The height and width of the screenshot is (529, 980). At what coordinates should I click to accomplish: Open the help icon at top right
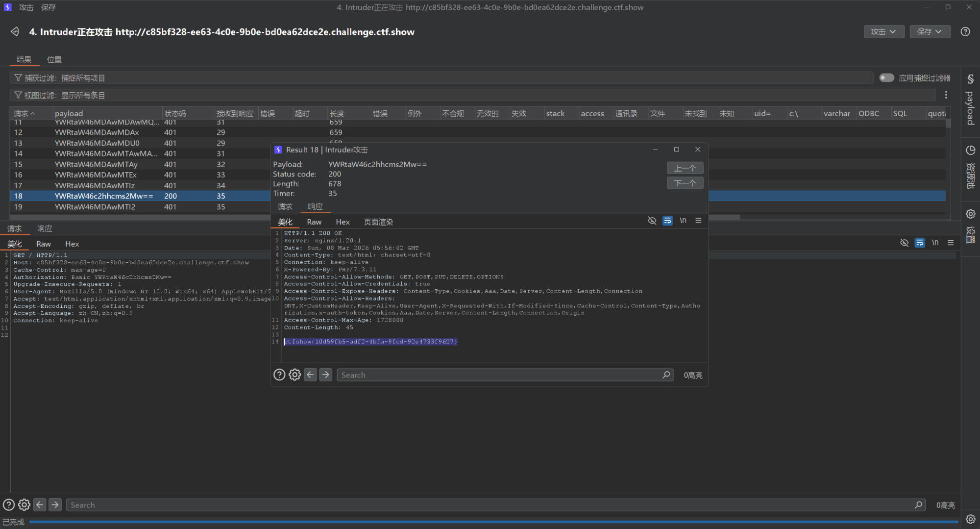pos(965,32)
